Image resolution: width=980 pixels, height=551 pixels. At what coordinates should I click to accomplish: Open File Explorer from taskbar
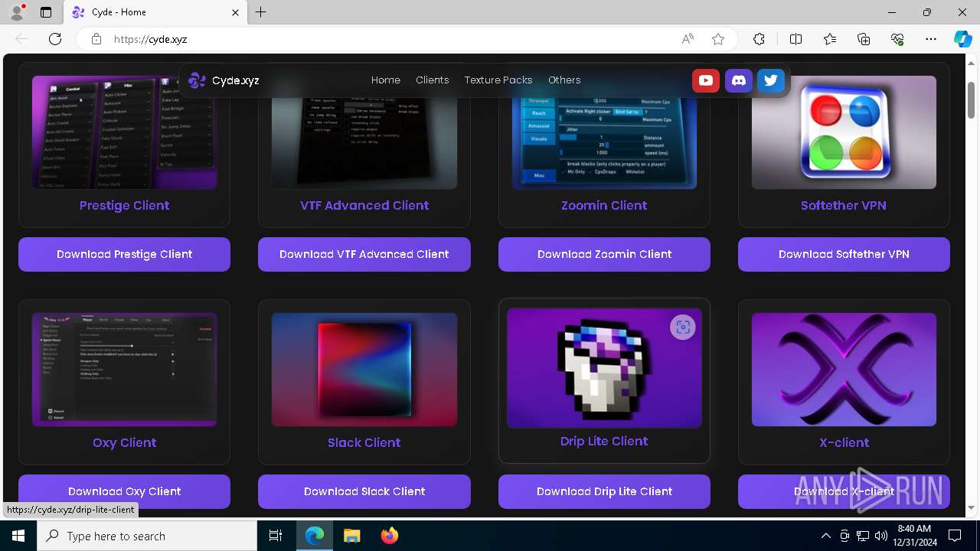tap(351, 536)
